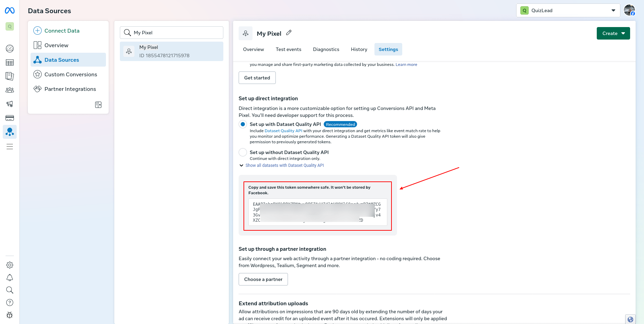Switch to the pixel's Overview tab
The width and height of the screenshot is (644, 324).
tap(254, 49)
